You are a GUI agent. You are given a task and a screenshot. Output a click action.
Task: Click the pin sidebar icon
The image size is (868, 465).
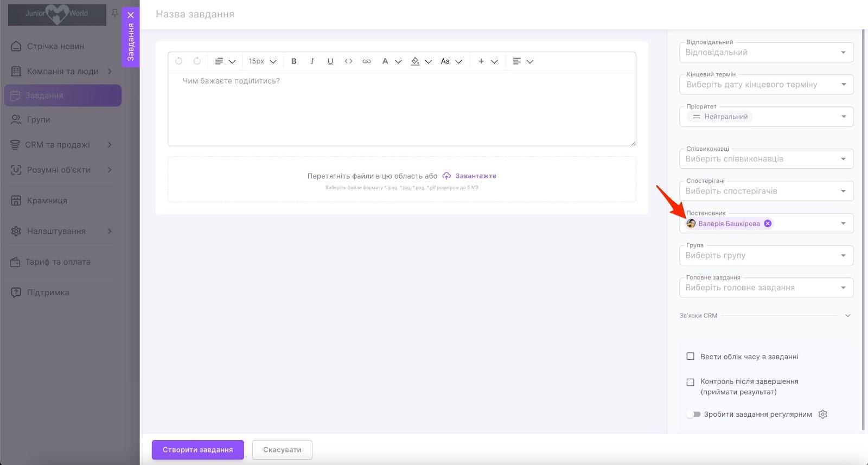(114, 13)
